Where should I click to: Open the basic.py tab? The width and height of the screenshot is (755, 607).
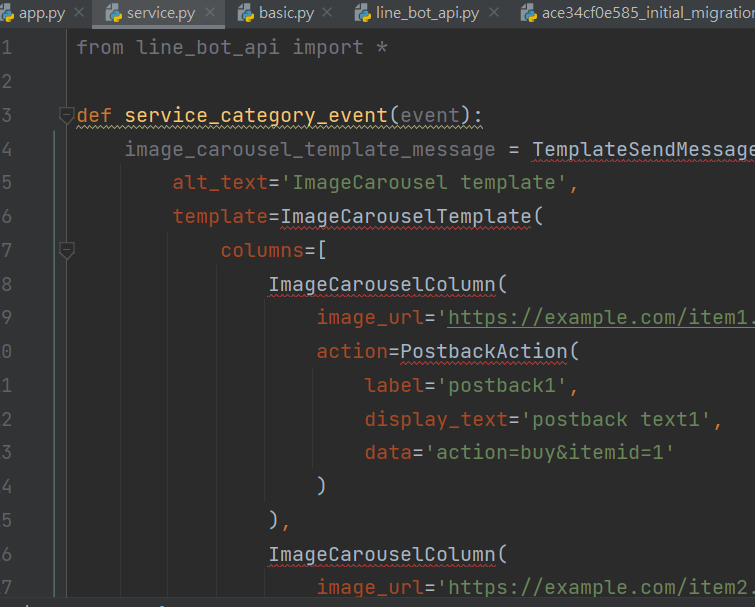coord(286,13)
